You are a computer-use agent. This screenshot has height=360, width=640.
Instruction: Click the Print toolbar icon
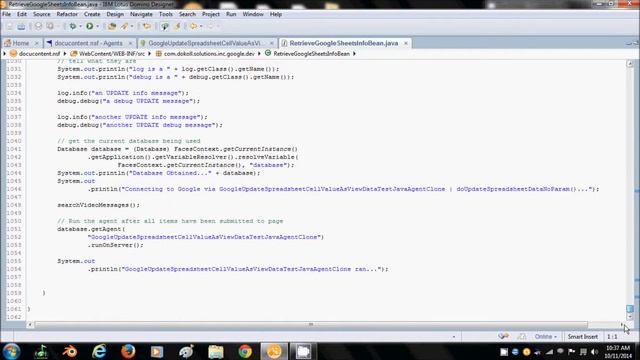point(21,26)
